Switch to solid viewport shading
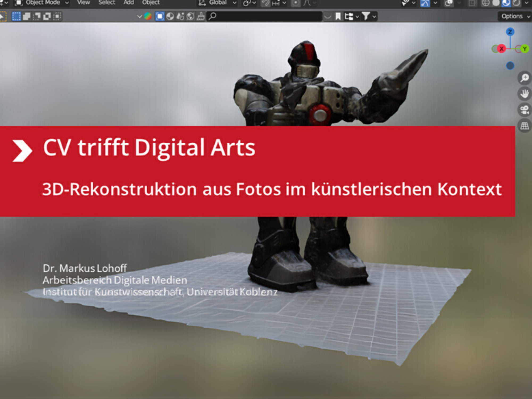The height and width of the screenshot is (399, 532). [x=496, y=3]
